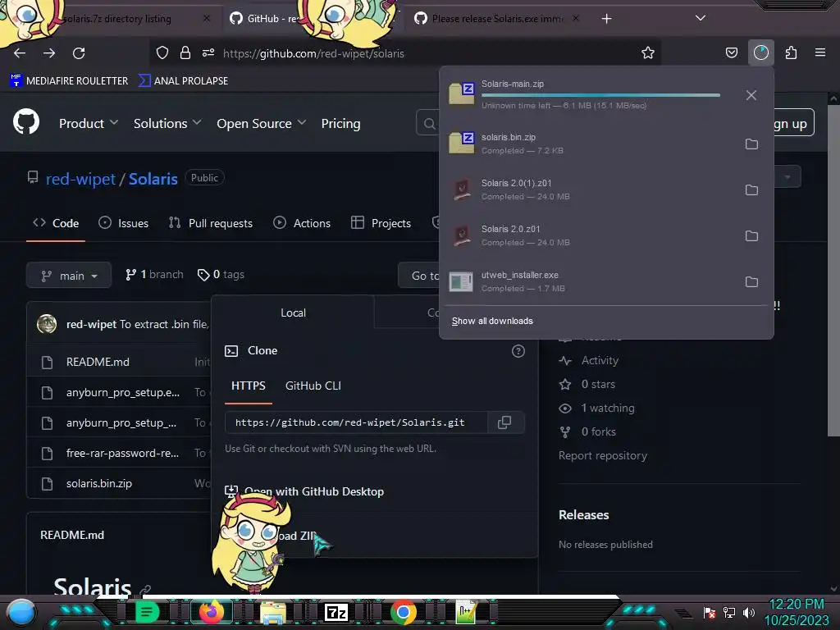Open the clone help question-mark icon

tap(518, 351)
